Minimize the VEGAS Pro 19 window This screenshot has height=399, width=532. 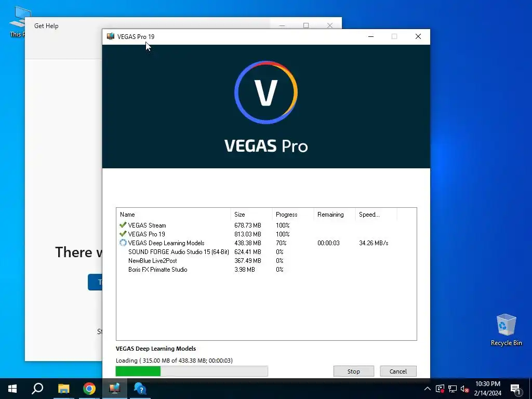[371, 36]
